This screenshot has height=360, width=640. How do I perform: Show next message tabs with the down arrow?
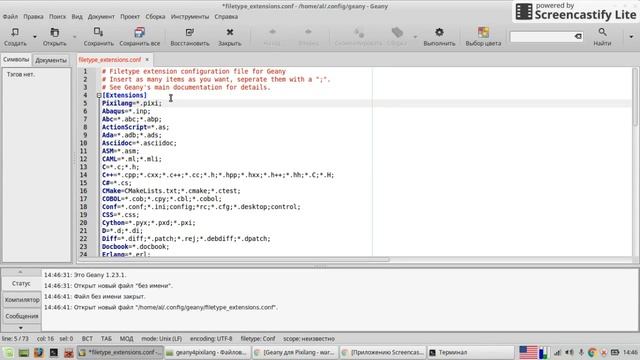[20, 328]
